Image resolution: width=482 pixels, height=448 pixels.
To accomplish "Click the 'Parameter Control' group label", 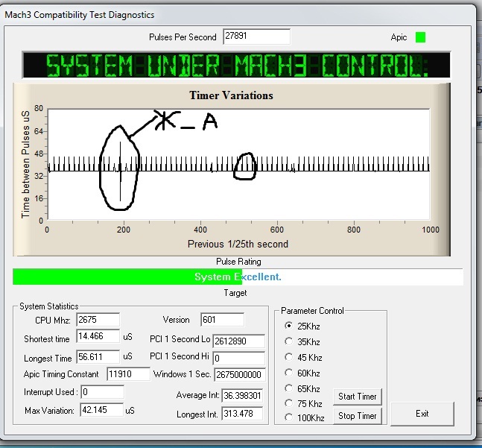I will point(312,311).
